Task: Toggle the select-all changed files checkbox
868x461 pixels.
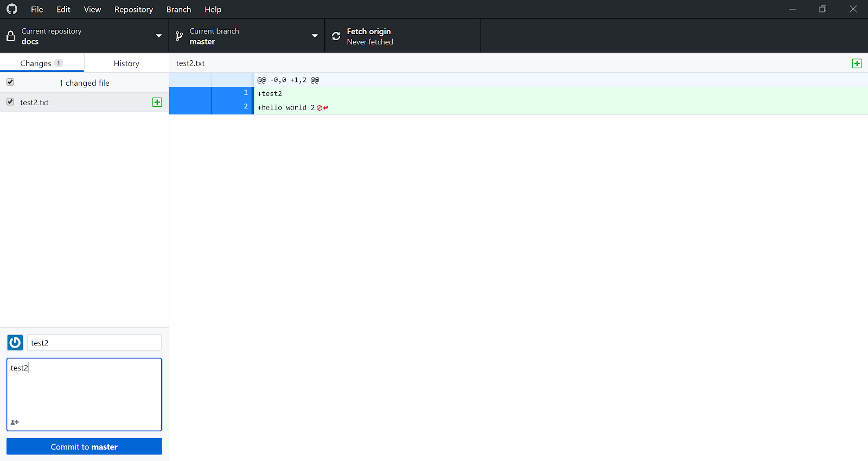Action: tap(10, 82)
